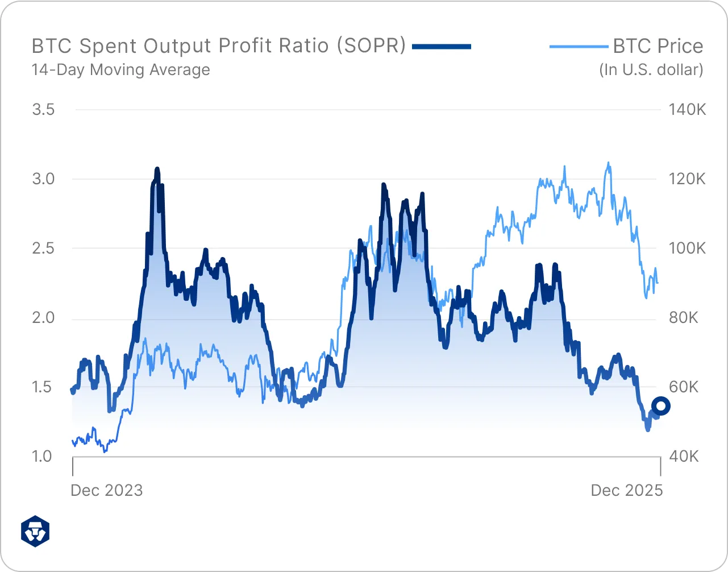Click the (In U.S. dollar) unit label
The height and width of the screenshot is (572, 728).
[651, 70]
